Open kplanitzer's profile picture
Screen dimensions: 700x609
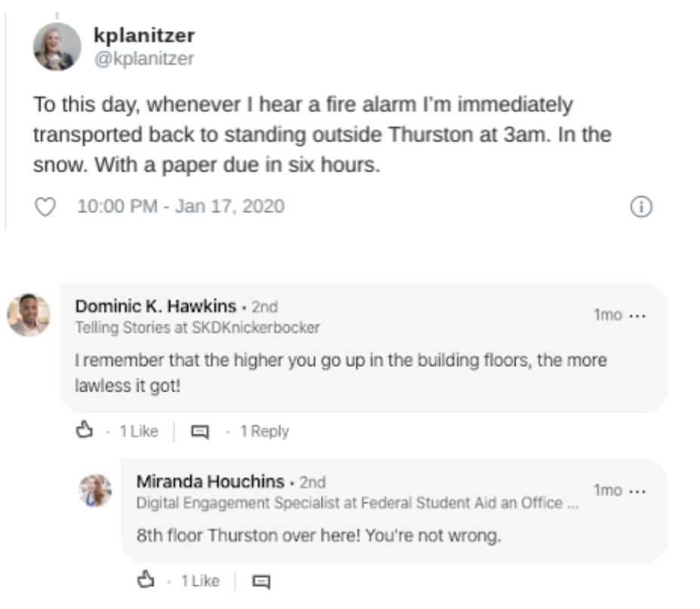pyautogui.click(x=57, y=47)
